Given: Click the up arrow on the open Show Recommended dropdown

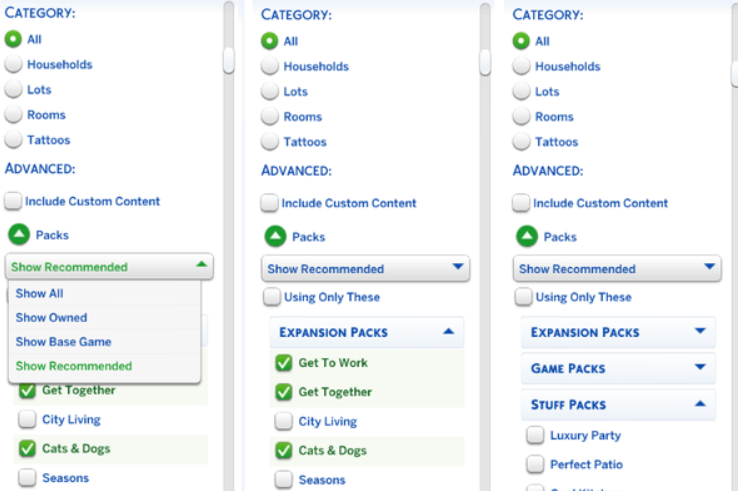Looking at the screenshot, I should pos(201,266).
